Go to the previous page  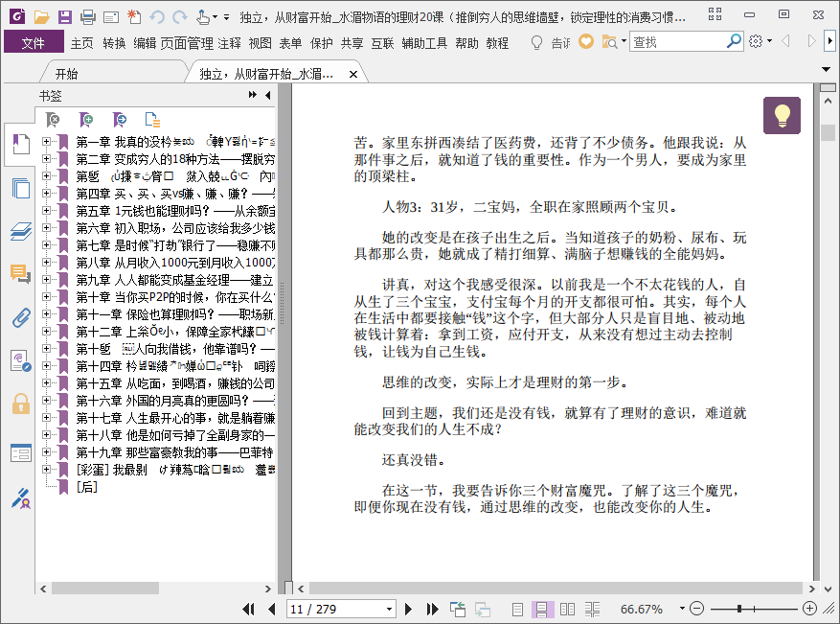pyautogui.click(x=272, y=609)
